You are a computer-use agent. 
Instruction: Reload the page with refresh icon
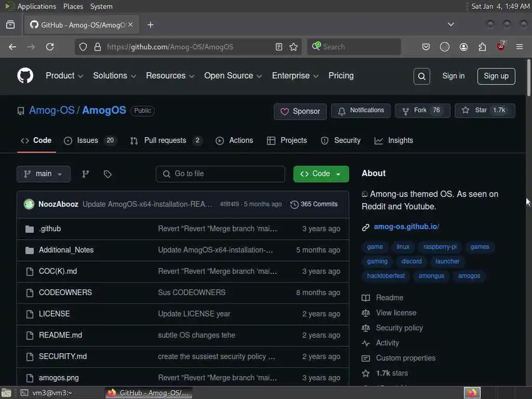[50, 47]
